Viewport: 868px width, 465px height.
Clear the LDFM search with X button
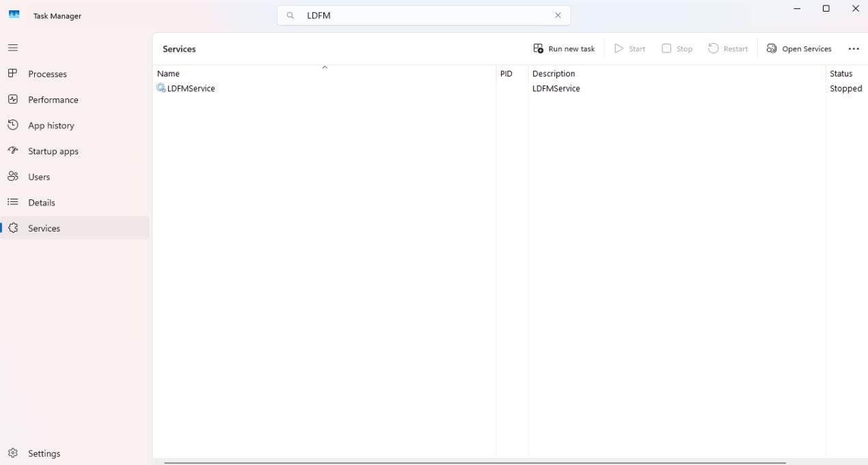(x=558, y=16)
